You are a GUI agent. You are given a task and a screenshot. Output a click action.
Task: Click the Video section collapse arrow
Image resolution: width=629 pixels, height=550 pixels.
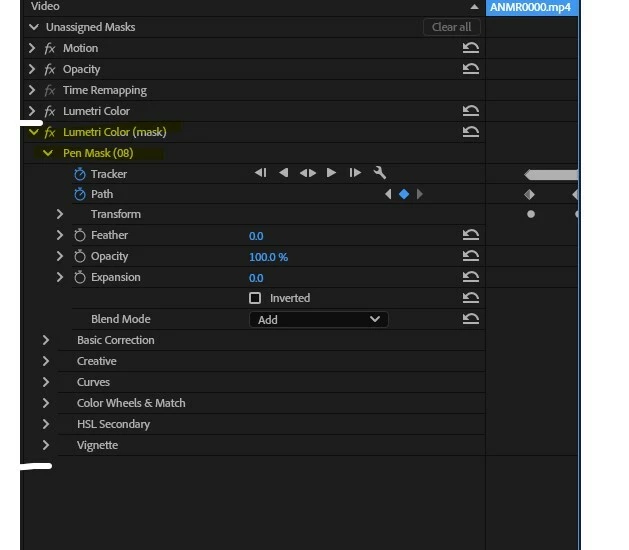coord(474,7)
